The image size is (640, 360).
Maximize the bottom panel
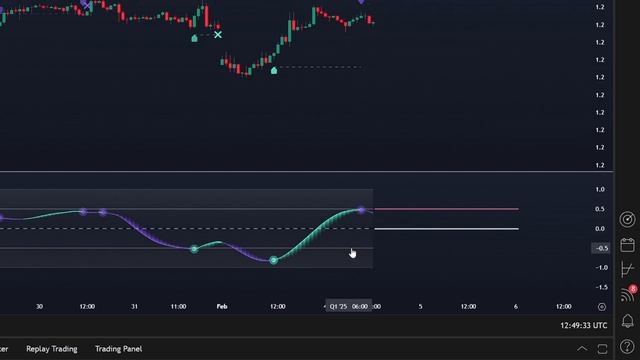pyautogui.click(x=602, y=349)
